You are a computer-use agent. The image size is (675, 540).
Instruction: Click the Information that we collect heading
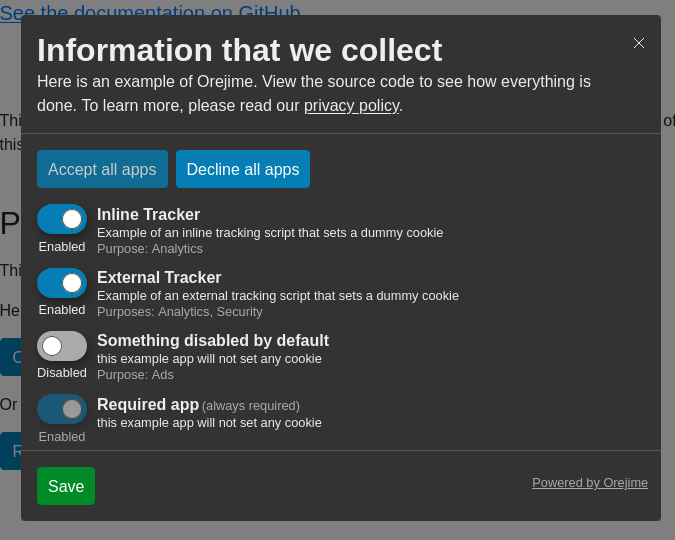tap(240, 50)
